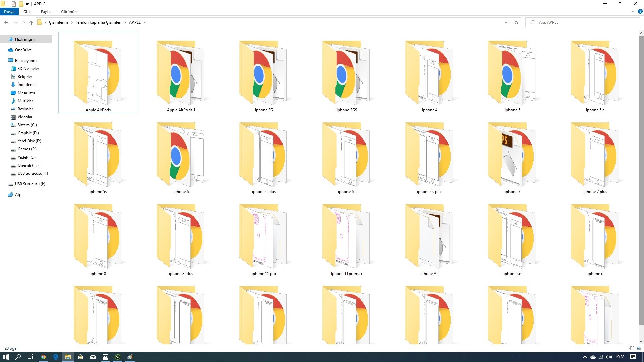Navigate to Telefon Kaplama Çizimleri breadcrumb
This screenshot has width=644, height=362.
click(98, 22)
